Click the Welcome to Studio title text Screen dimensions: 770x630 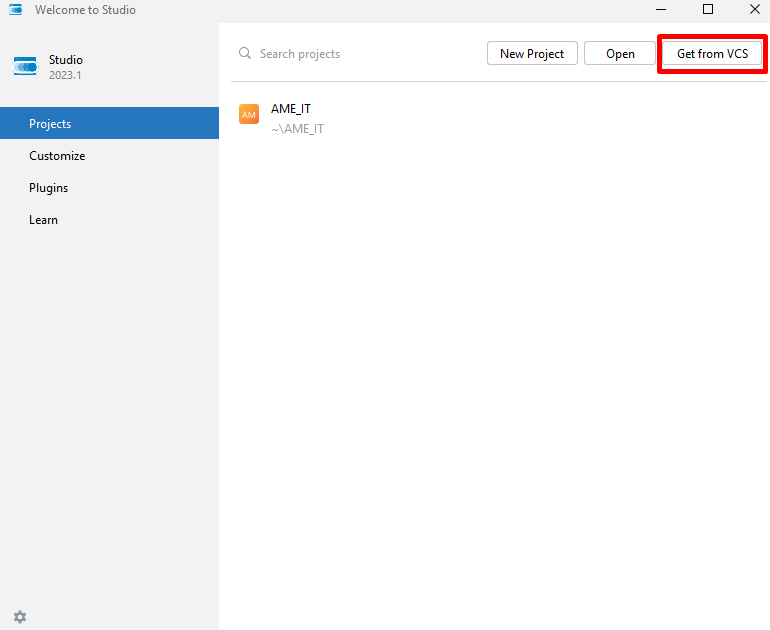click(85, 10)
